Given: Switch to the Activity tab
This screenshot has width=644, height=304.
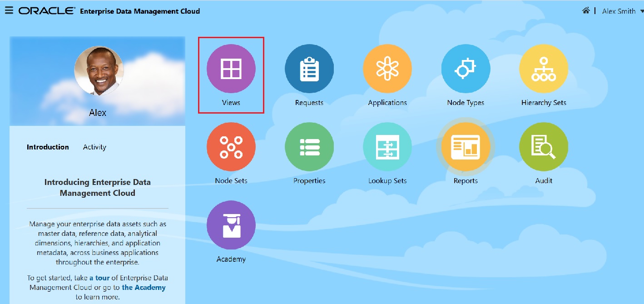Looking at the screenshot, I should click(94, 147).
